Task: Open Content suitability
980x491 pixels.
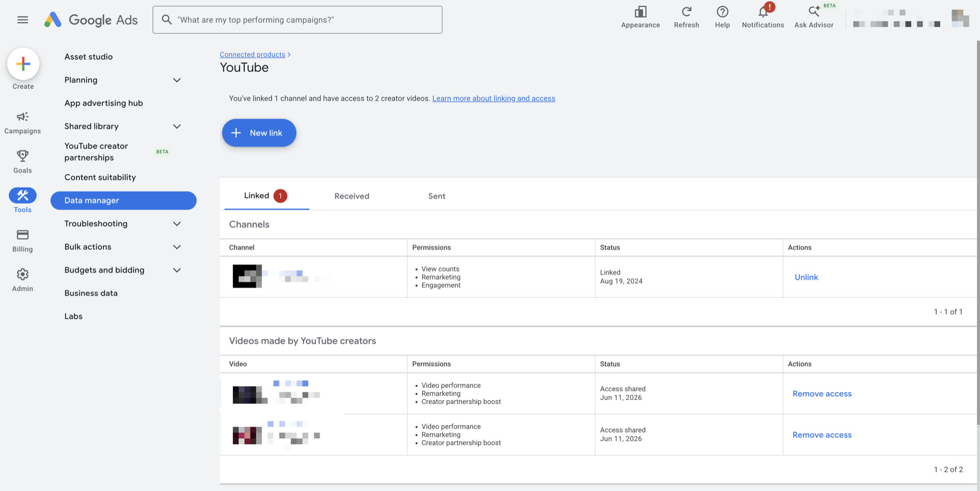Action: pos(100,177)
